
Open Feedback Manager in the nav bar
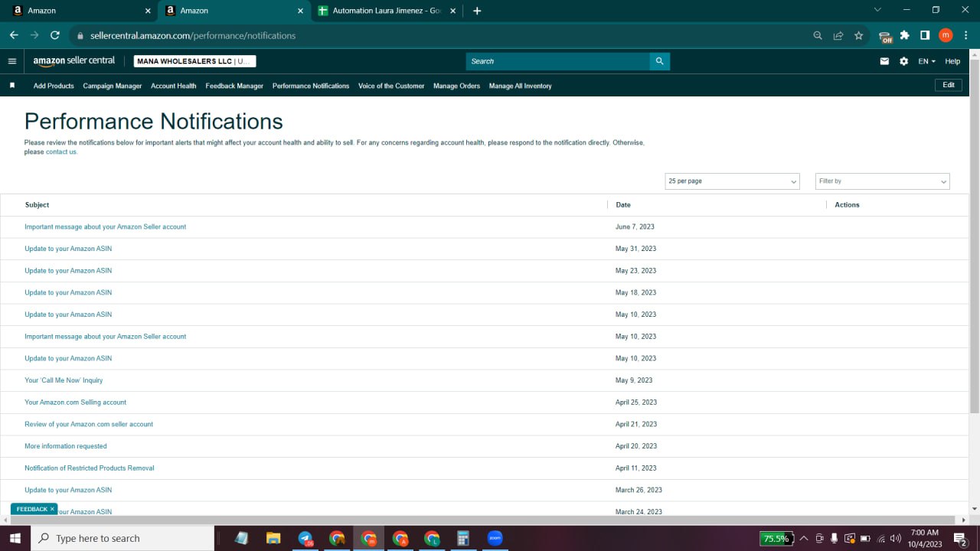click(234, 86)
